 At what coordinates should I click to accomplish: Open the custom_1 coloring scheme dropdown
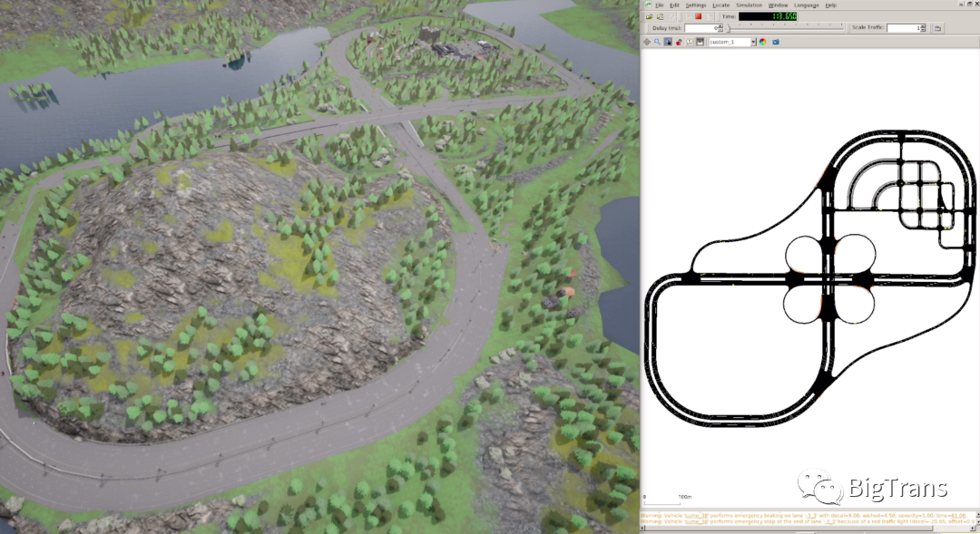pos(732,42)
